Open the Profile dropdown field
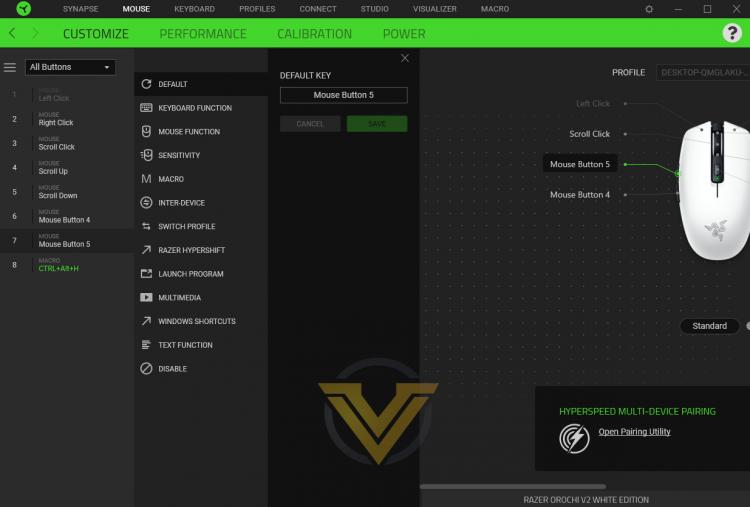This screenshot has height=507, width=750. coord(703,73)
